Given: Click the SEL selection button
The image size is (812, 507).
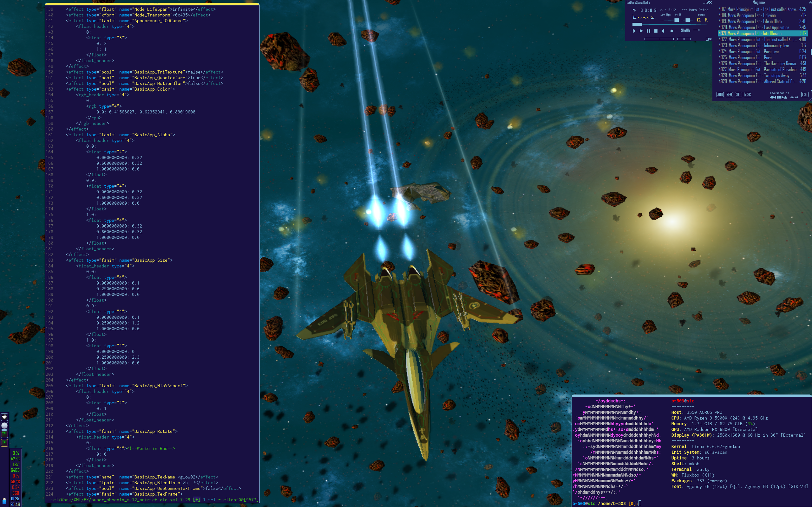Looking at the screenshot, I should click(738, 94).
